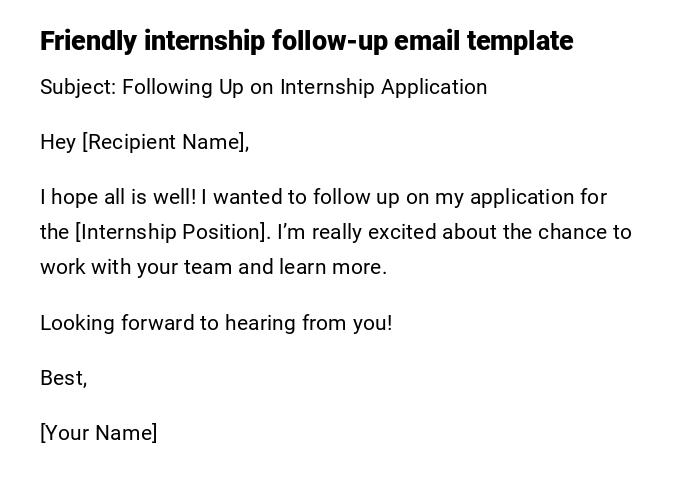The height and width of the screenshot is (495, 700).
Task: Click the "Subject:" label
Action: pos(77,87)
